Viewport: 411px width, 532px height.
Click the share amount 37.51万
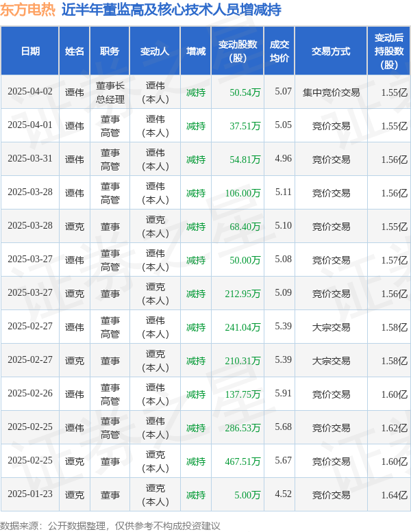pos(245,126)
